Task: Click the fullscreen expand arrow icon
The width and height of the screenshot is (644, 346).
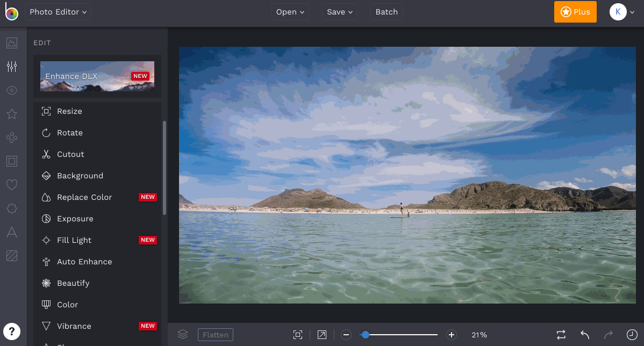Action: [x=322, y=335]
